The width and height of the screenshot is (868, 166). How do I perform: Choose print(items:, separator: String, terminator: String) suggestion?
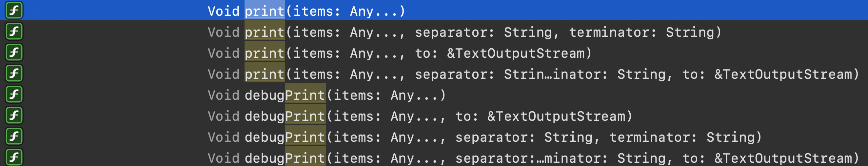click(x=434, y=31)
